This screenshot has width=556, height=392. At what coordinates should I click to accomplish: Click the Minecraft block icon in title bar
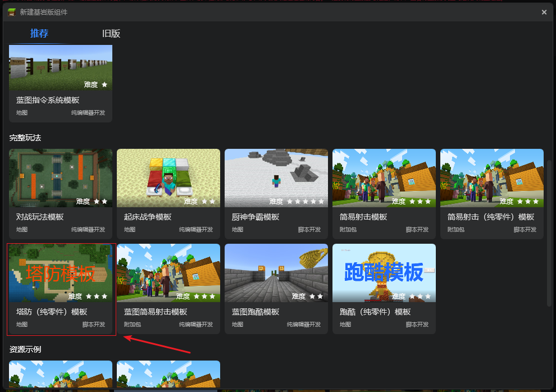coord(12,12)
